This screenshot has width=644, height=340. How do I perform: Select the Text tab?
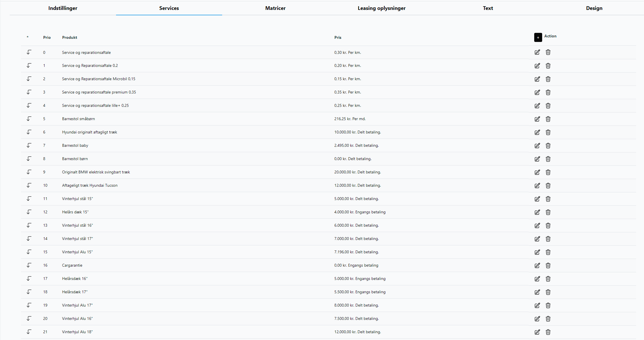[488, 8]
